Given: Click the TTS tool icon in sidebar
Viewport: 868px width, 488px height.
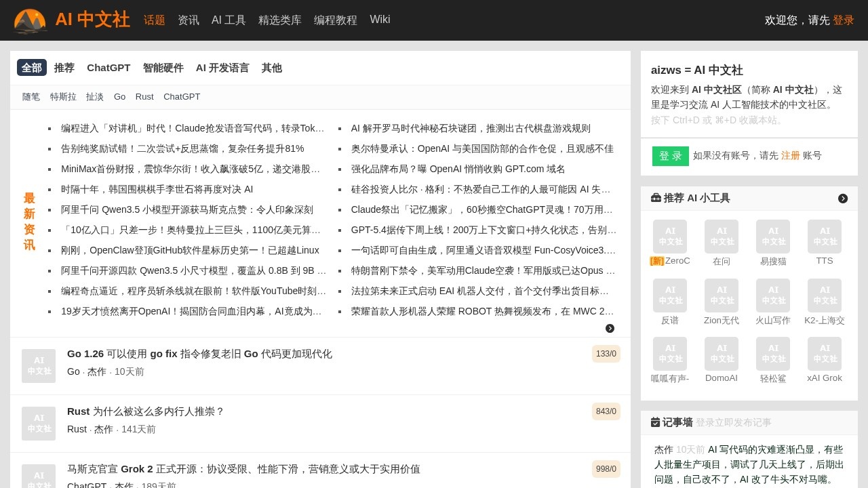Looking at the screenshot, I should coord(825,236).
